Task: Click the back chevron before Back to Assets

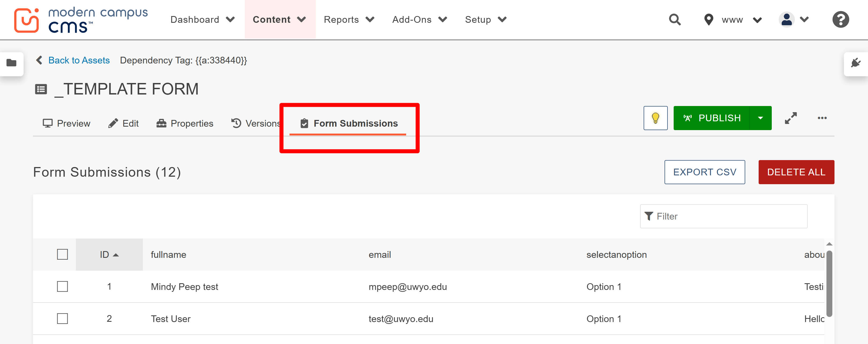Action: (39, 60)
